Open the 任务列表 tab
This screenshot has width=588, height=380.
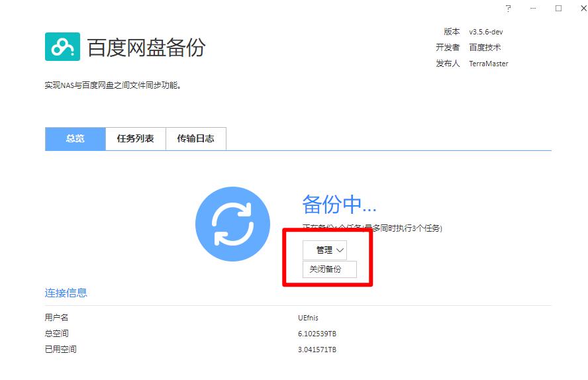(135, 138)
